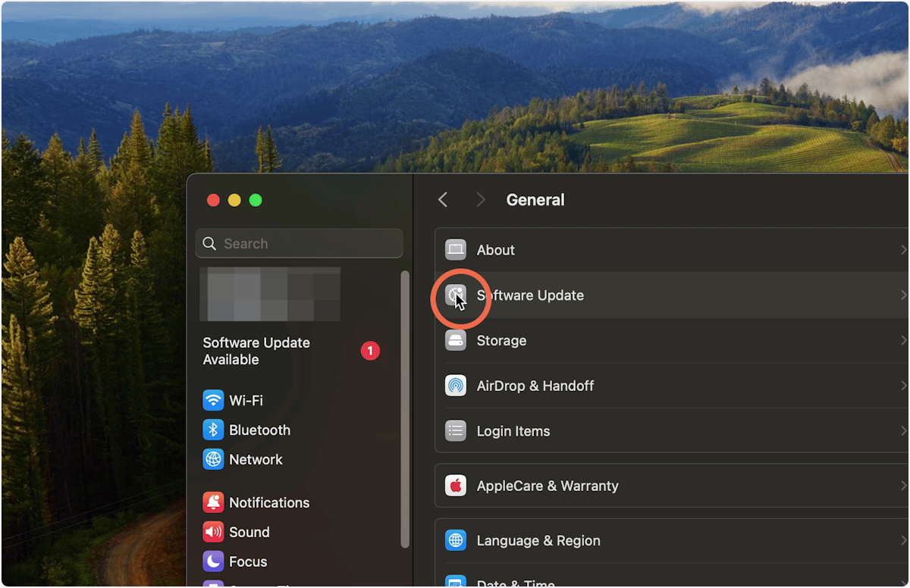Click the red update badge showing 1

coord(370,351)
